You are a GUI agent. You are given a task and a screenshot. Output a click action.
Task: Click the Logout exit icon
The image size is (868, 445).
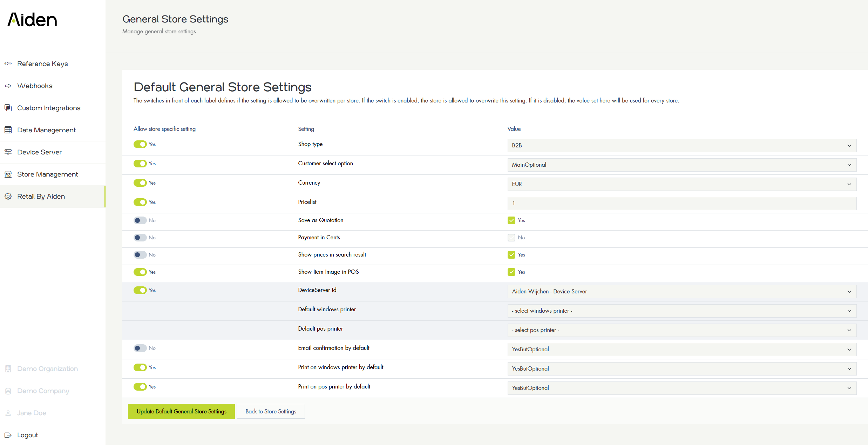(x=8, y=435)
